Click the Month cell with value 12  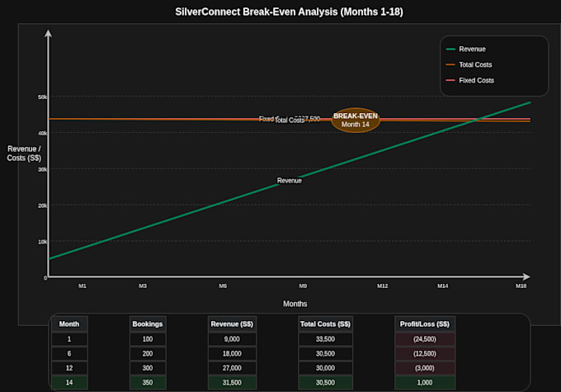point(69,368)
